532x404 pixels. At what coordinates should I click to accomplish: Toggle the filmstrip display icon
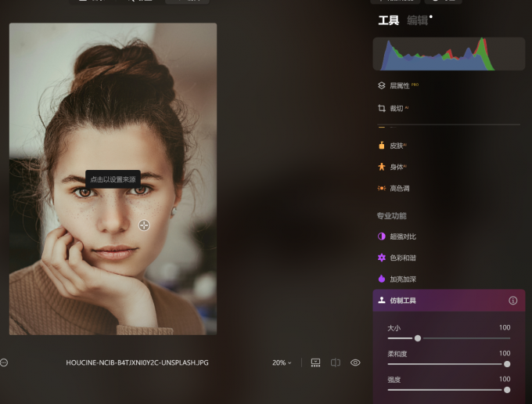[x=315, y=363]
